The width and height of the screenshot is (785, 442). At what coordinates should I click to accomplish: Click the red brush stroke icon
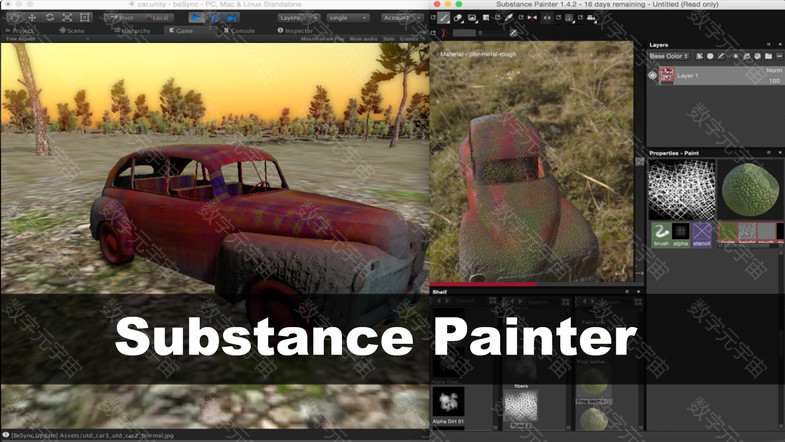[445, 33]
